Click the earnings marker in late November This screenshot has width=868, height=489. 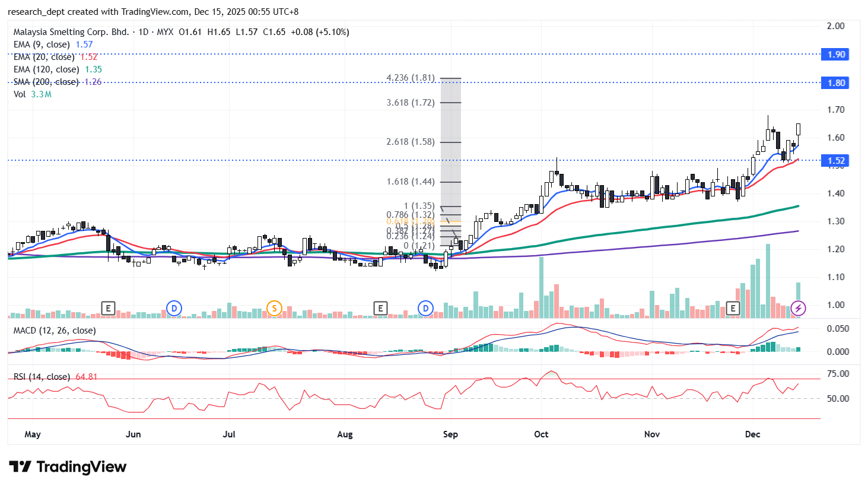(x=733, y=308)
